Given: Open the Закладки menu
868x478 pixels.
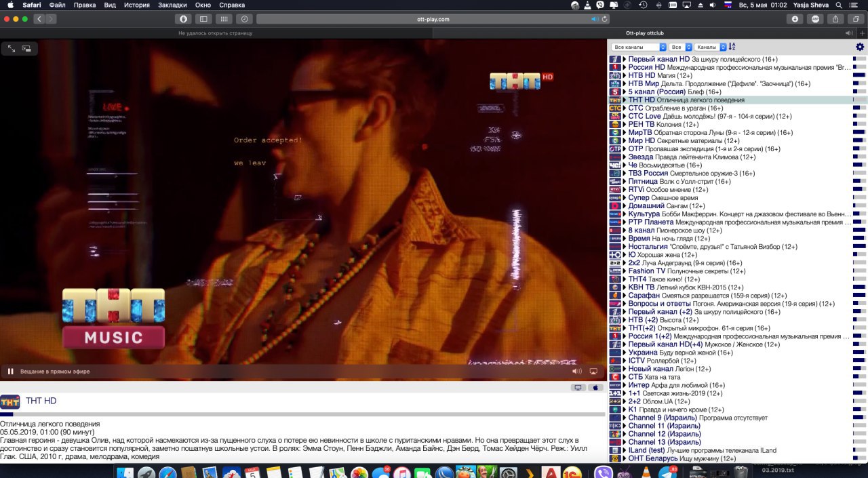Looking at the screenshot, I should pos(172,5).
